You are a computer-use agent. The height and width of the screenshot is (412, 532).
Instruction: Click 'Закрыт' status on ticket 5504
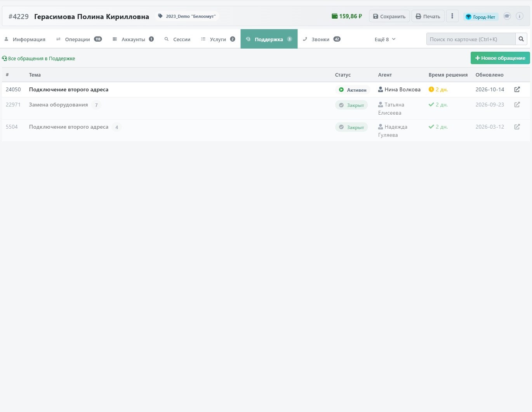[x=351, y=127]
